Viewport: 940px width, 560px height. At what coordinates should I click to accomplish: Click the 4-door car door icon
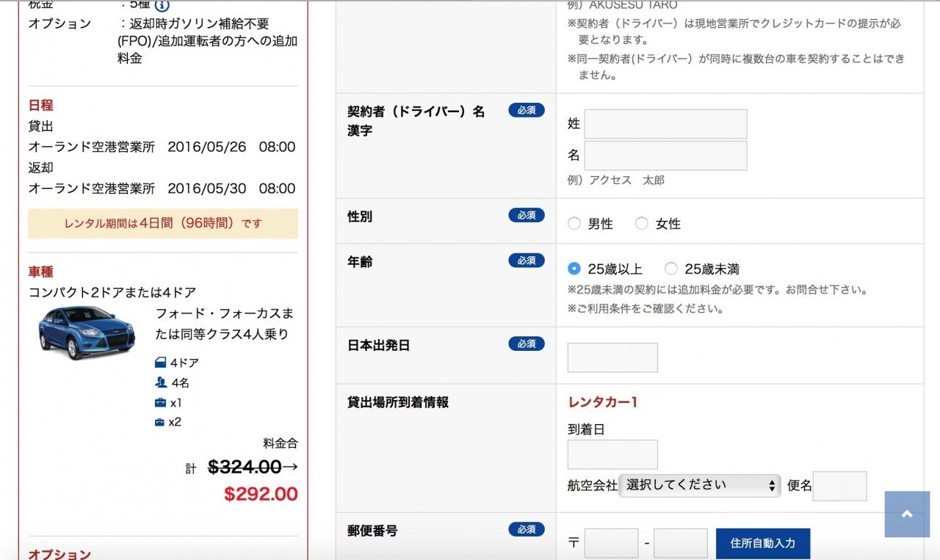coord(160,363)
